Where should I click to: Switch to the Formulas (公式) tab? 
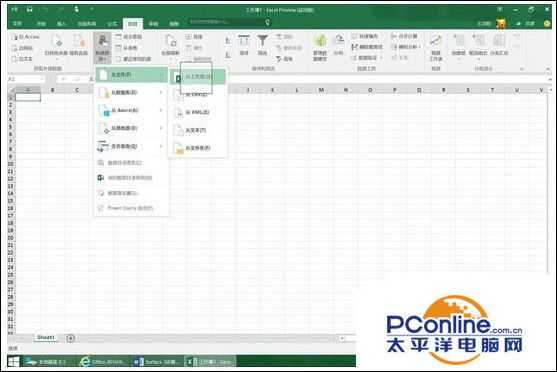point(112,23)
